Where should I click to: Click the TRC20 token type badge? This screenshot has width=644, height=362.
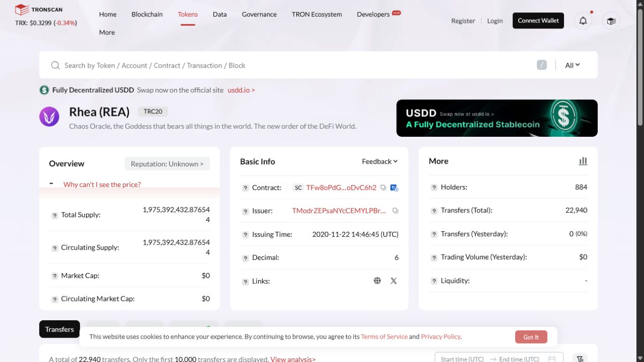pos(153,111)
